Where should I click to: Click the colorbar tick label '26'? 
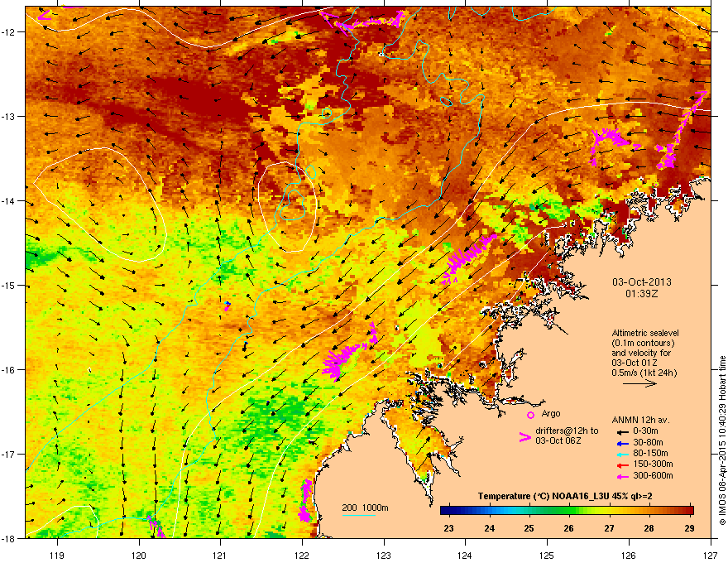click(x=569, y=528)
